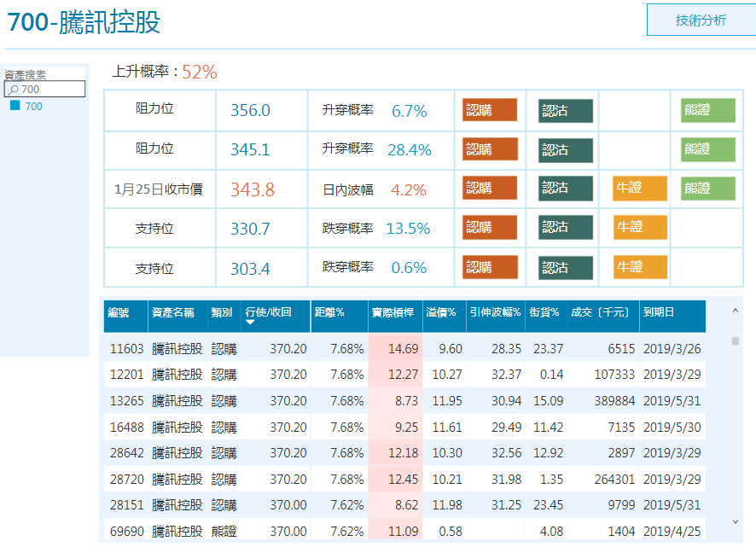Select warrant row 13265
The width and height of the screenshot is (756, 547).
[x=404, y=400]
